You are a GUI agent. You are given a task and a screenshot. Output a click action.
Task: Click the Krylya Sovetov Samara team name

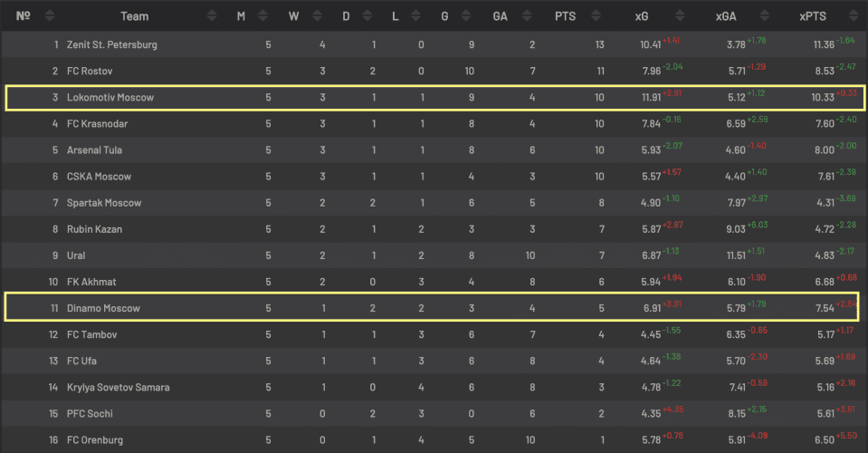click(119, 387)
